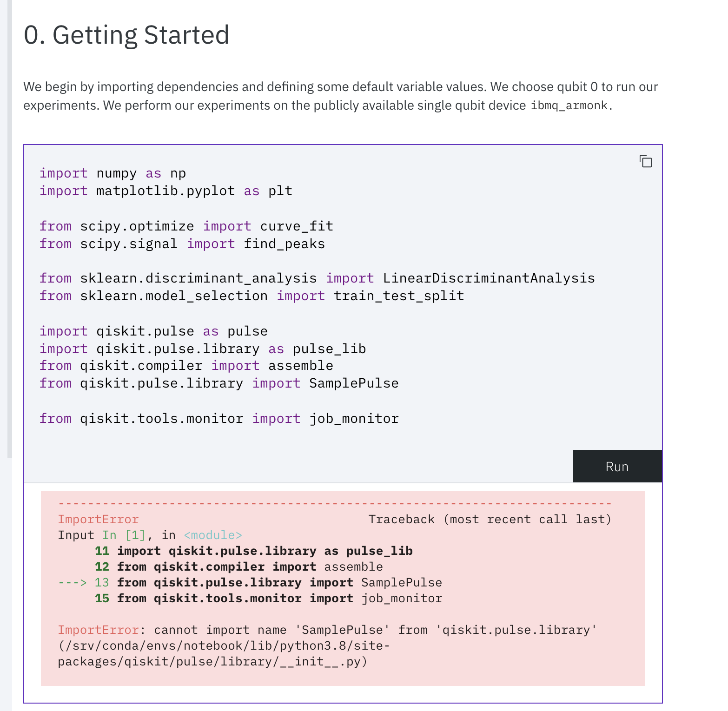Screen dimensions: 728x711
Task: Select the qiskit.pulse.library as pulse_lib line
Action: click(202, 348)
